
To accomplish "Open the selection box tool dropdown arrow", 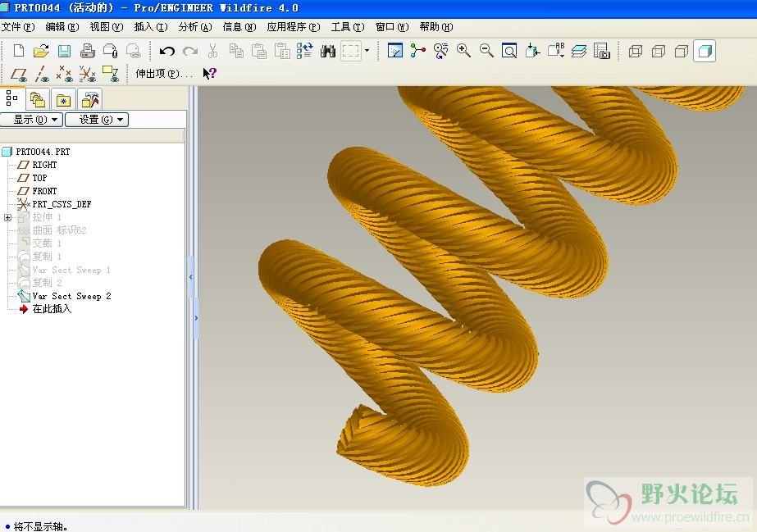I will tap(367, 51).
